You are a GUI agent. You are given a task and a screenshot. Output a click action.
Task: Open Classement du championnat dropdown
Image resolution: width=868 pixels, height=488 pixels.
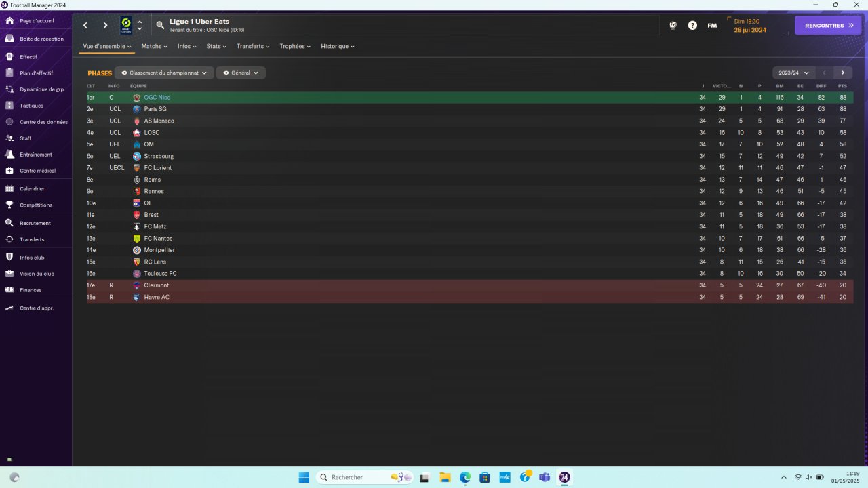[x=164, y=73]
